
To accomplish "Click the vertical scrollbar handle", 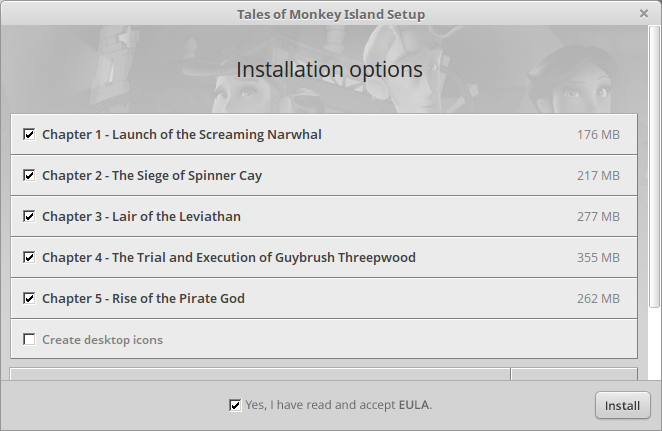I will coord(654,167).
